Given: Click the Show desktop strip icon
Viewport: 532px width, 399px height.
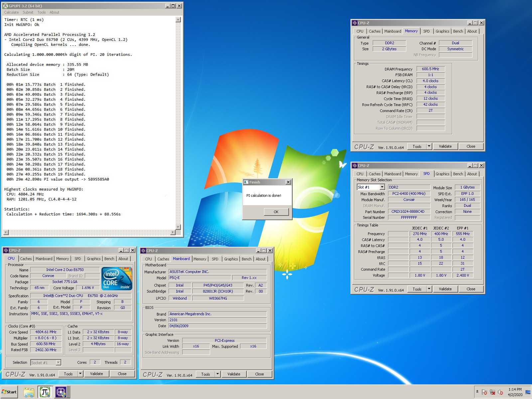Looking at the screenshot, I should 528,392.
